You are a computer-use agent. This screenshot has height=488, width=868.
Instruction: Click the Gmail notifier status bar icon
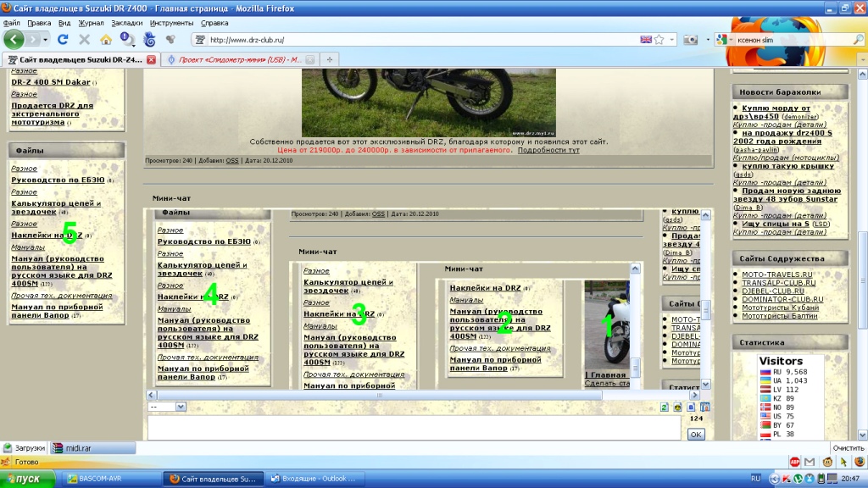(x=810, y=462)
